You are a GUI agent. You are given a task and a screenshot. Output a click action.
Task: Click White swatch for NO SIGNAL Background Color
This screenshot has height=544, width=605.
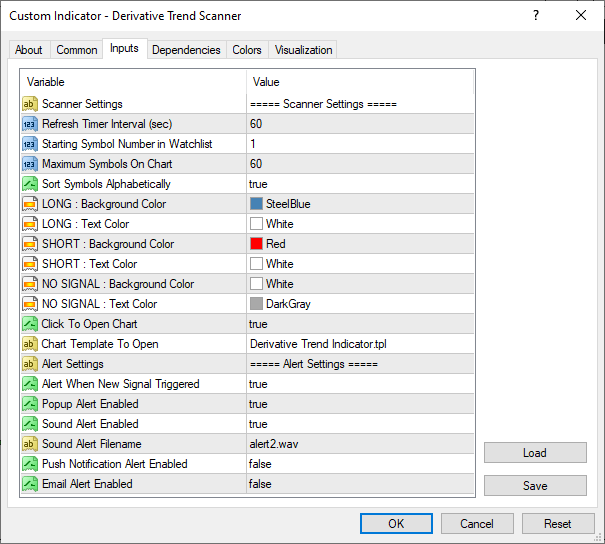coord(256,284)
